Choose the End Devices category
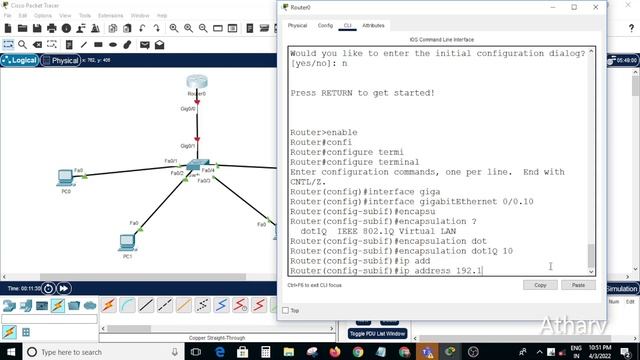Image resolution: width=640 pixels, height=360 pixels. coord(25,305)
